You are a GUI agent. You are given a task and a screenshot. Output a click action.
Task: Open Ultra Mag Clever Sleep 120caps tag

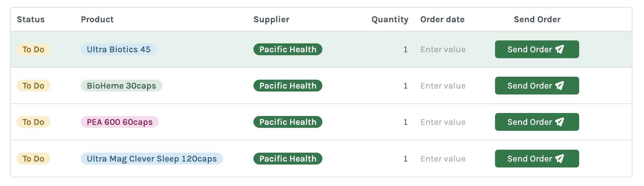tap(152, 159)
